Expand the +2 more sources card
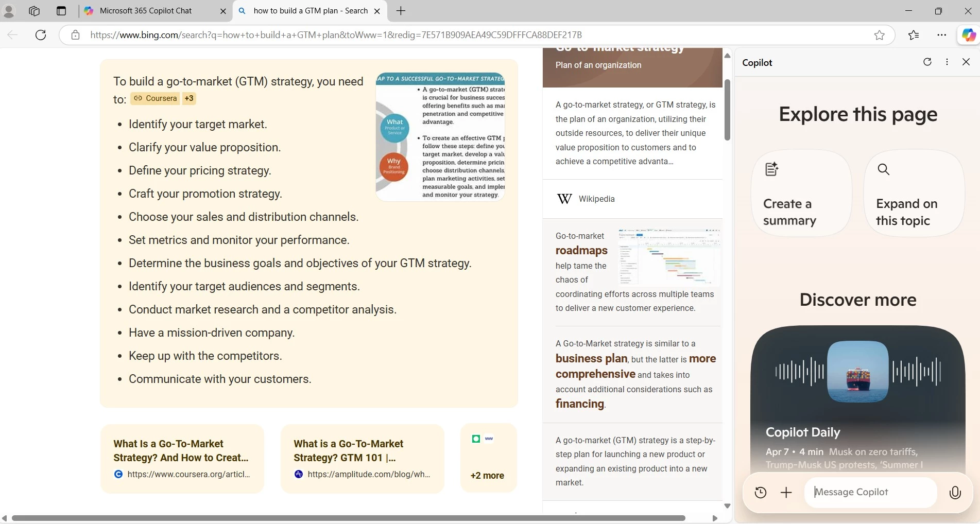The image size is (980, 524). pos(488,458)
